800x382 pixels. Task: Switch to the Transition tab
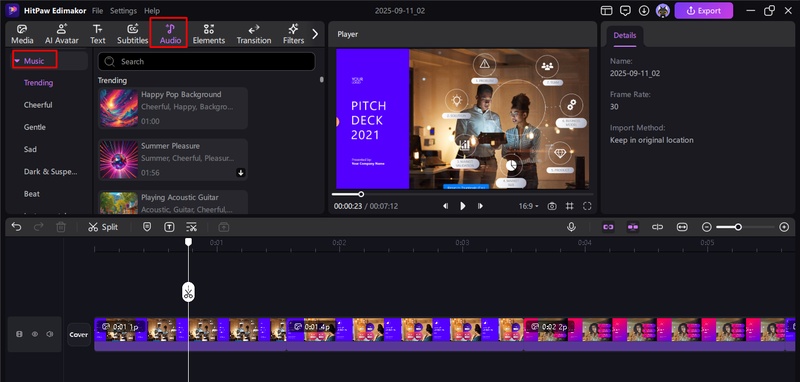[x=254, y=34]
